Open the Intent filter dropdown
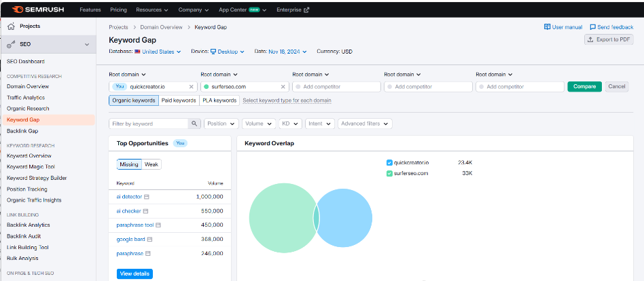644x281 pixels. click(320, 124)
